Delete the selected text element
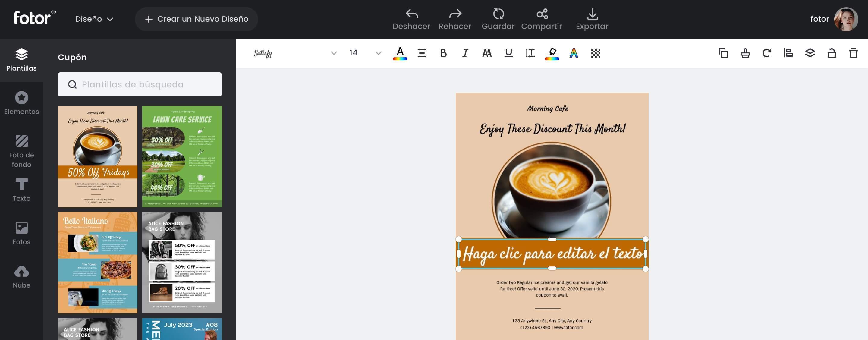This screenshot has width=868, height=340. click(853, 53)
